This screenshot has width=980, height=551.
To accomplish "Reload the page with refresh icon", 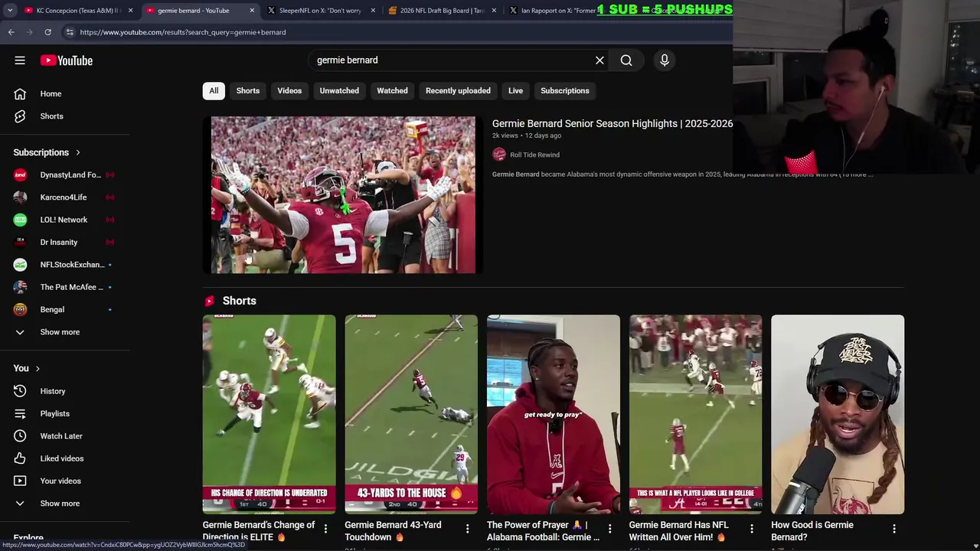I will pos(47,32).
